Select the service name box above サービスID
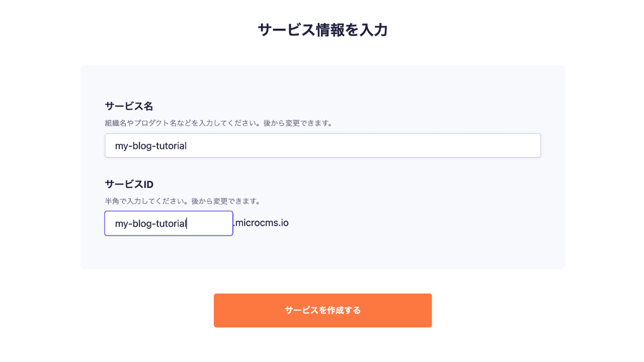 (x=322, y=146)
